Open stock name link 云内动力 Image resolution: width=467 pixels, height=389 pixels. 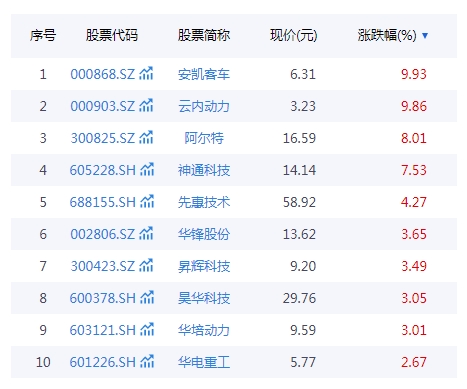pos(204,106)
